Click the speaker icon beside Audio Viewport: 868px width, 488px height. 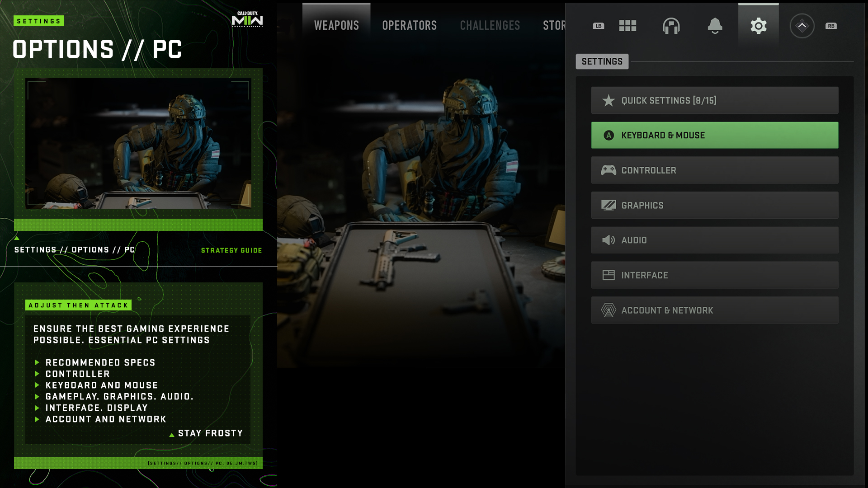[609, 240]
